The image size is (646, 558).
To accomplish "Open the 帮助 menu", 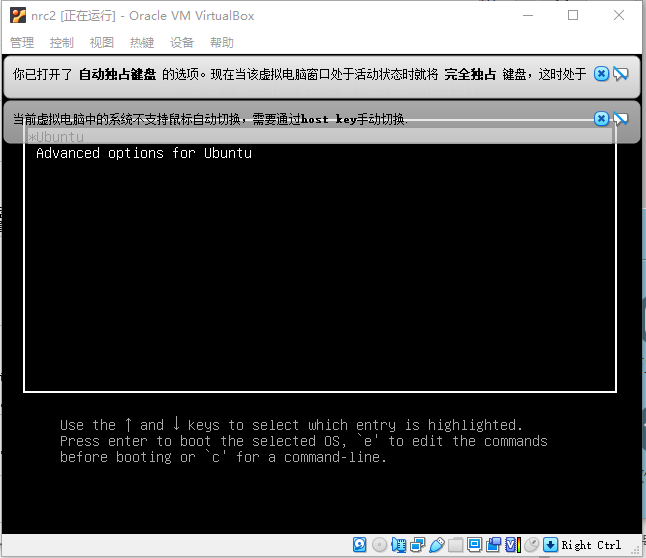I will [x=222, y=42].
